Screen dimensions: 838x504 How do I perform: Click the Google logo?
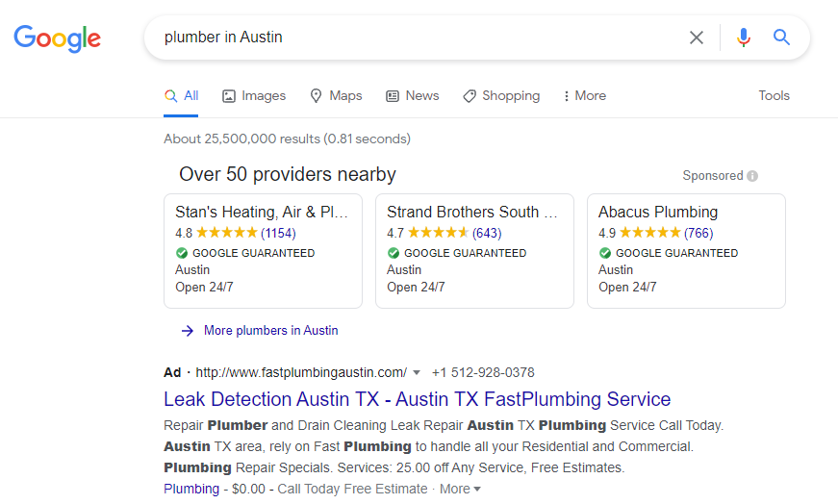point(57,38)
